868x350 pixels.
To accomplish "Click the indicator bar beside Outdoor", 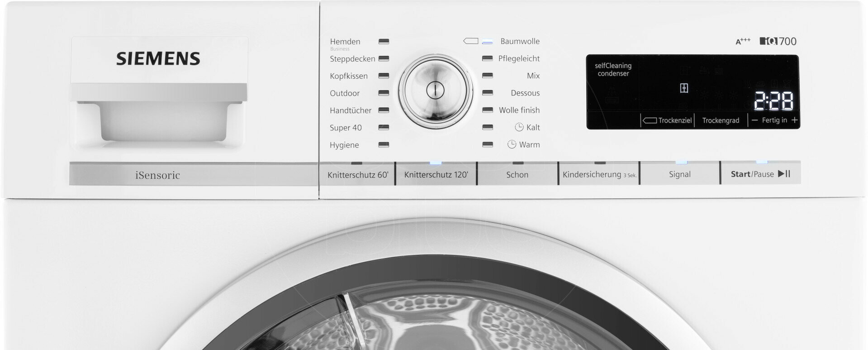I will pos(384,93).
